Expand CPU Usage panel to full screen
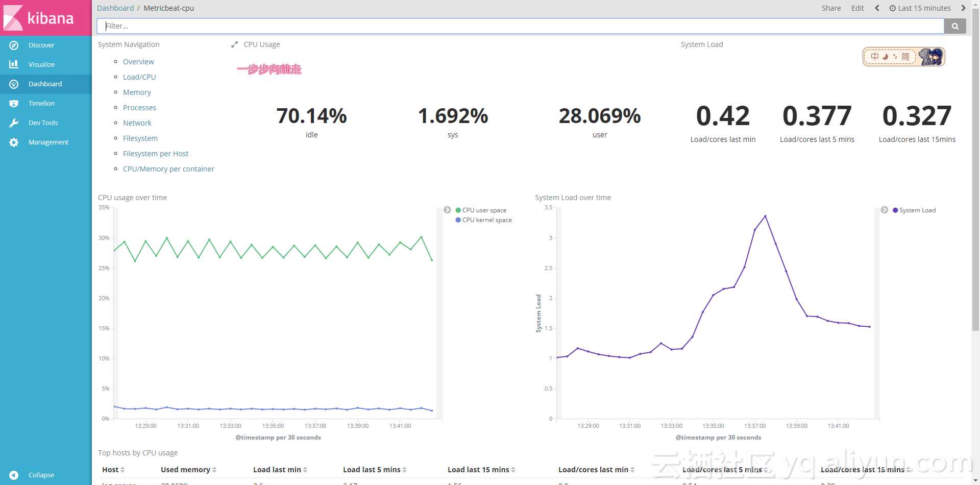 [x=234, y=44]
